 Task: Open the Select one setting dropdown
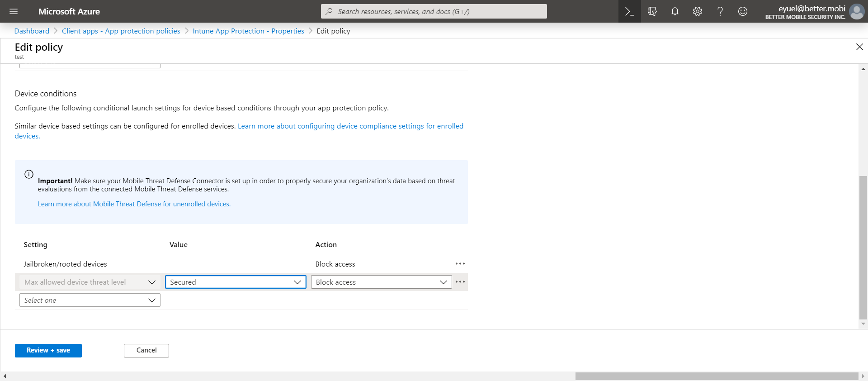(x=90, y=300)
